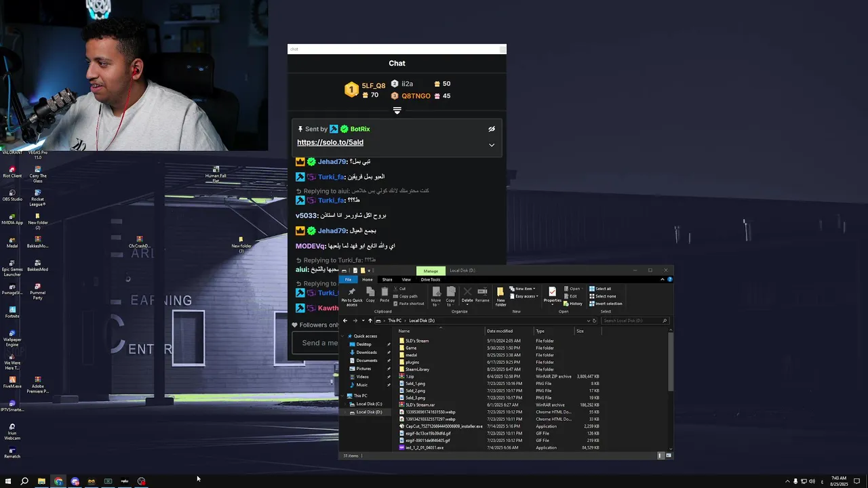Click Select all in the ribbon
The height and width of the screenshot is (488, 868).
(x=600, y=289)
